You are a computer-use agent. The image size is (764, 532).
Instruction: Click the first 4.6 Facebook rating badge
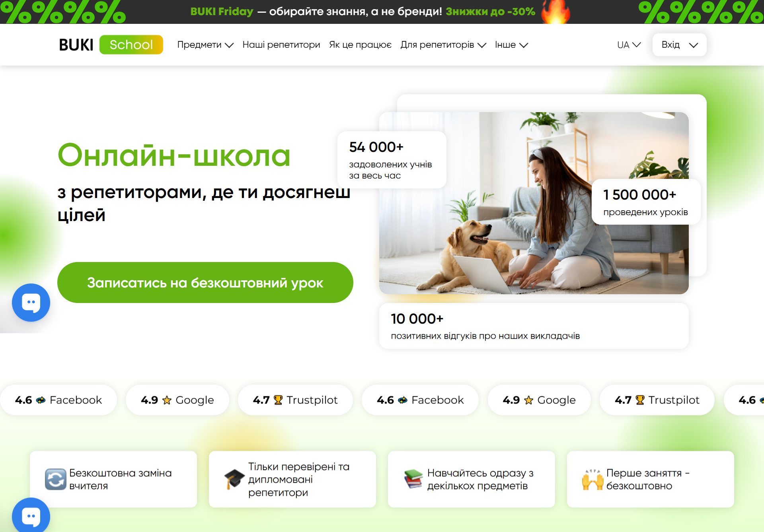click(58, 400)
